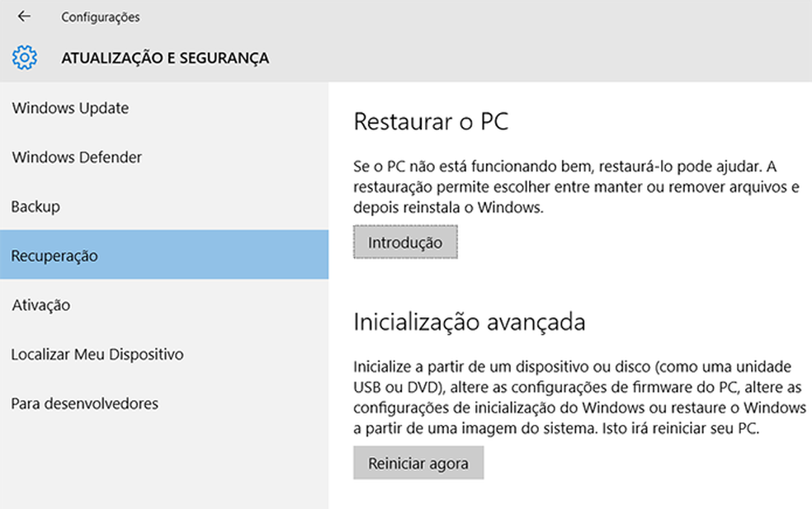
Task: Open Localizar Meu Dispositivo settings
Action: point(97,355)
